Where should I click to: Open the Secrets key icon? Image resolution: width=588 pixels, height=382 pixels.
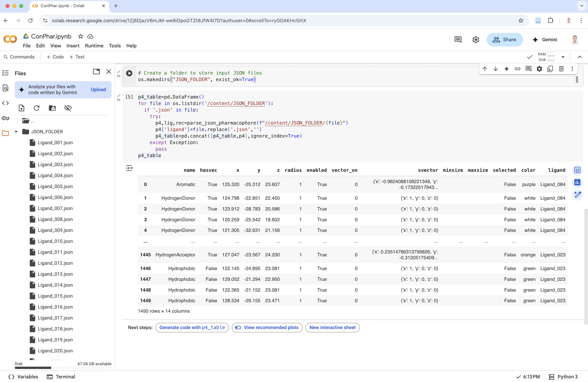[6, 118]
